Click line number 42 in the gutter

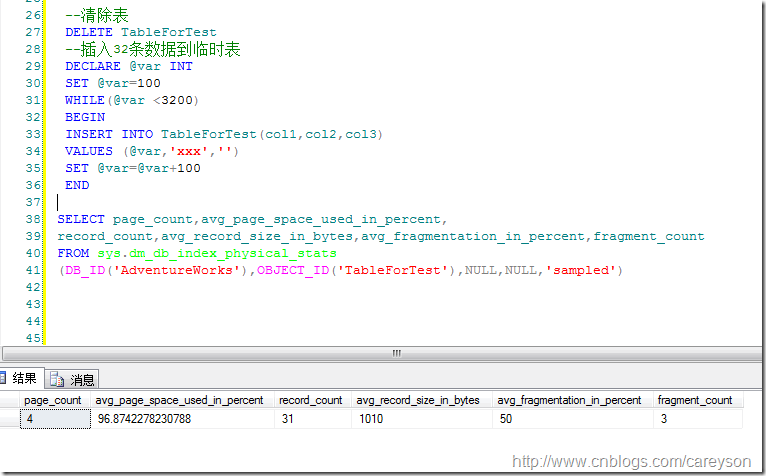click(x=33, y=287)
